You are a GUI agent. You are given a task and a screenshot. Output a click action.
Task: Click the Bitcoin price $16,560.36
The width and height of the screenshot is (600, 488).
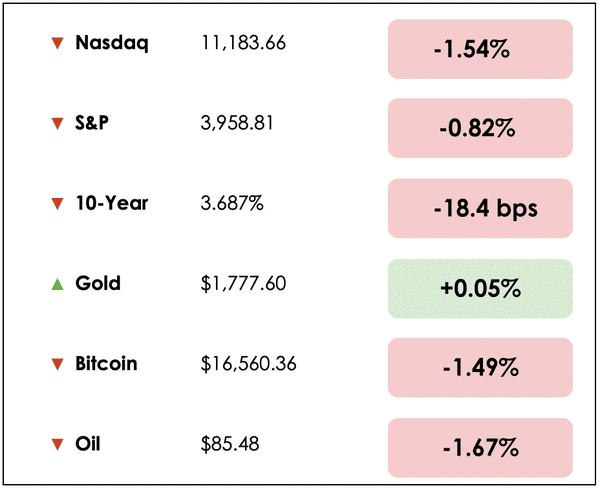[x=248, y=364]
